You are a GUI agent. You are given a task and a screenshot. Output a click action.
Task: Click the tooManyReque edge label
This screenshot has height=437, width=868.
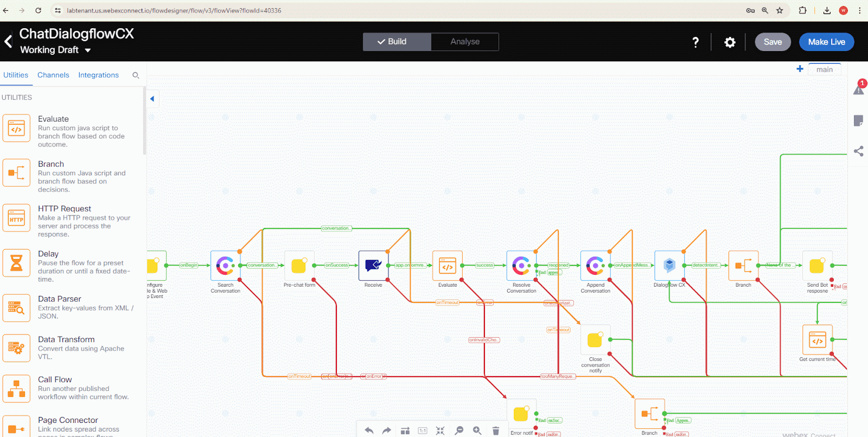(558, 376)
